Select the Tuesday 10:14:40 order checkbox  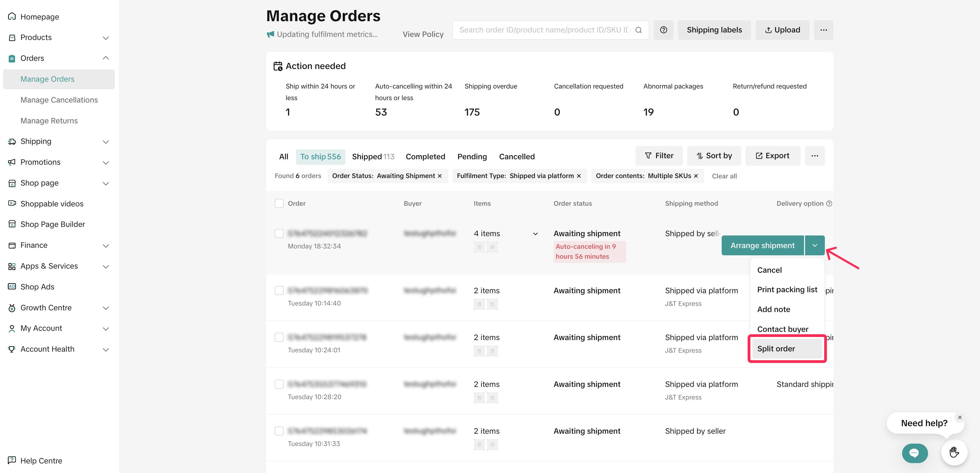(x=279, y=290)
